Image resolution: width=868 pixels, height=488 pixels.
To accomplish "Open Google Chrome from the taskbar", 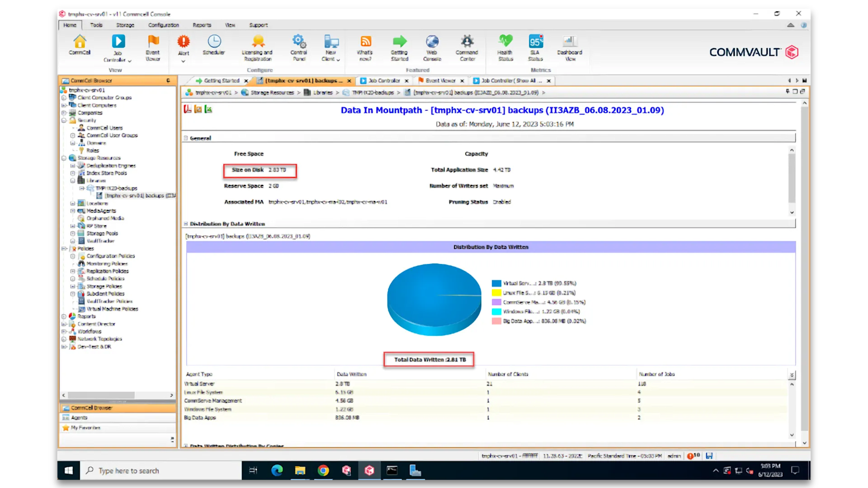I will coord(323,471).
